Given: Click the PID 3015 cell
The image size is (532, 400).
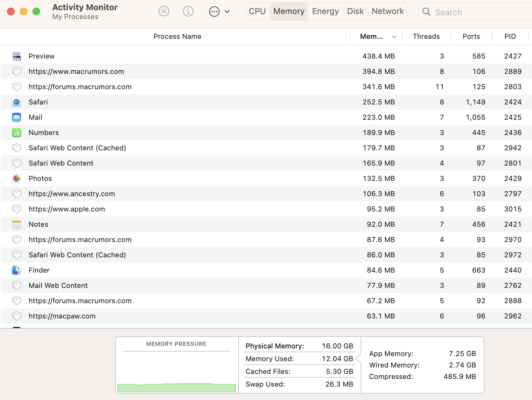Looking at the screenshot, I should 513,209.
